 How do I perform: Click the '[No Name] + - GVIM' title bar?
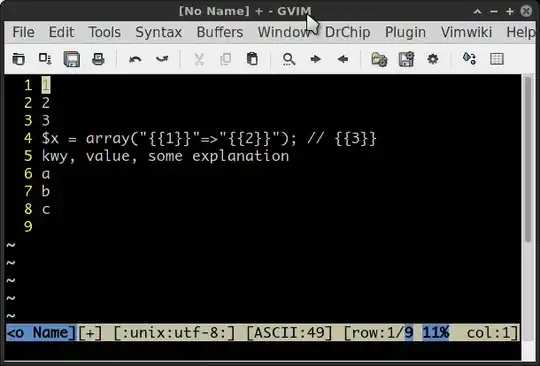click(245, 11)
